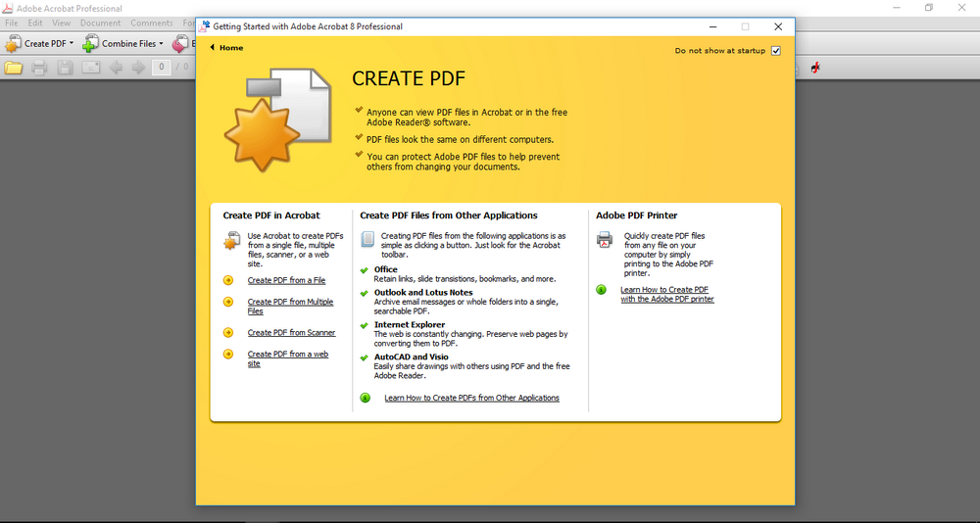
Task: Click the Internet Explorer heading text
Action: tap(410, 325)
